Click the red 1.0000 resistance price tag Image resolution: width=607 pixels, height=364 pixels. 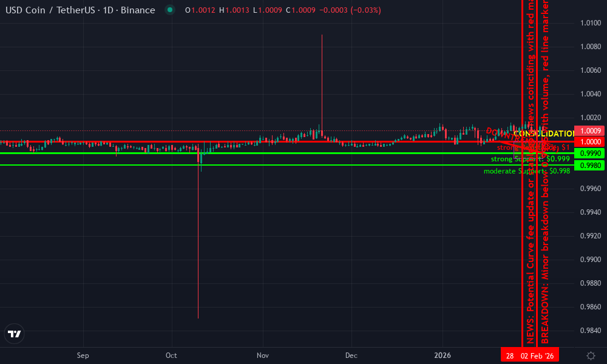[x=590, y=140]
